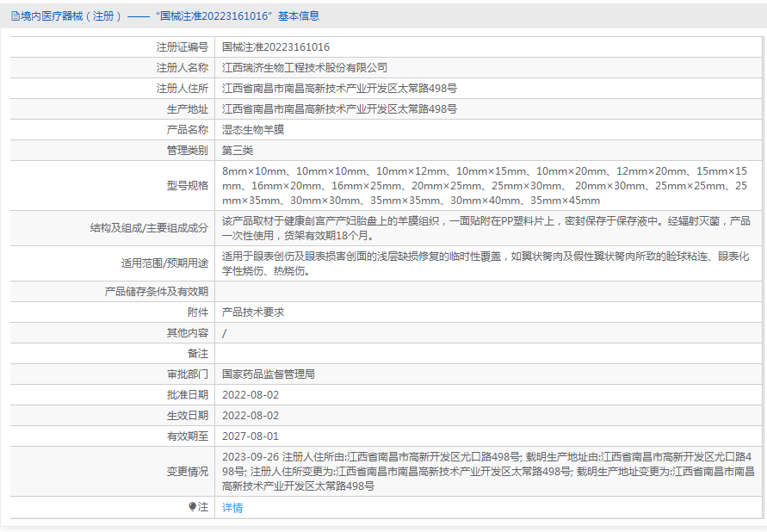The width and height of the screenshot is (767, 532).
Task: Select product name 湿态生物羊膜
Action: click(253, 130)
